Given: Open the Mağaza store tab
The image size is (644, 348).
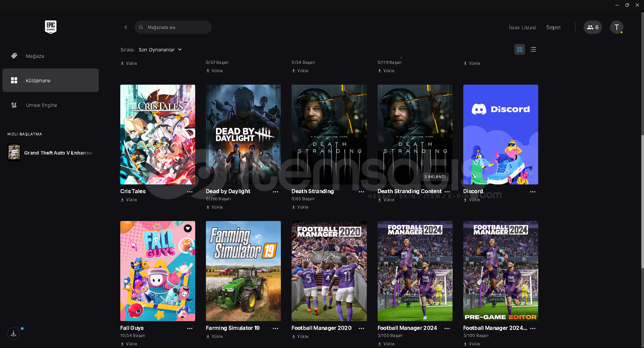Looking at the screenshot, I should tap(50, 56).
